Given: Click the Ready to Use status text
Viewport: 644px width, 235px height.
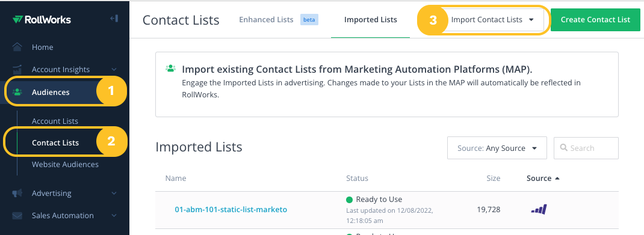Looking at the screenshot, I should [379, 200].
